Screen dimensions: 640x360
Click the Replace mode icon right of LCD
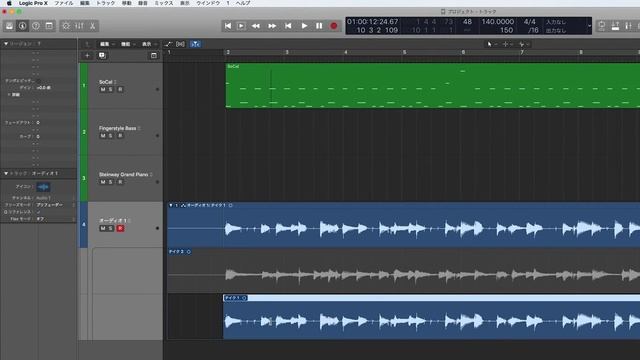[615, 26]
